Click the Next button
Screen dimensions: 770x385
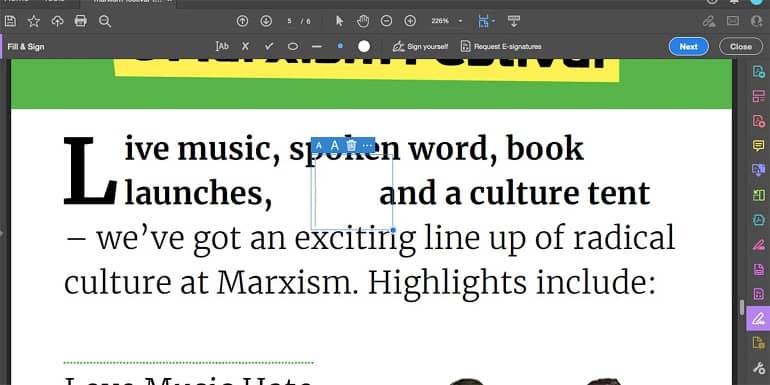point(688,47)
